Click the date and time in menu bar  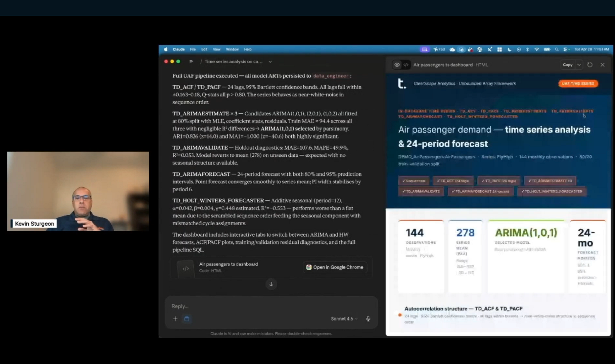point(591,49)
